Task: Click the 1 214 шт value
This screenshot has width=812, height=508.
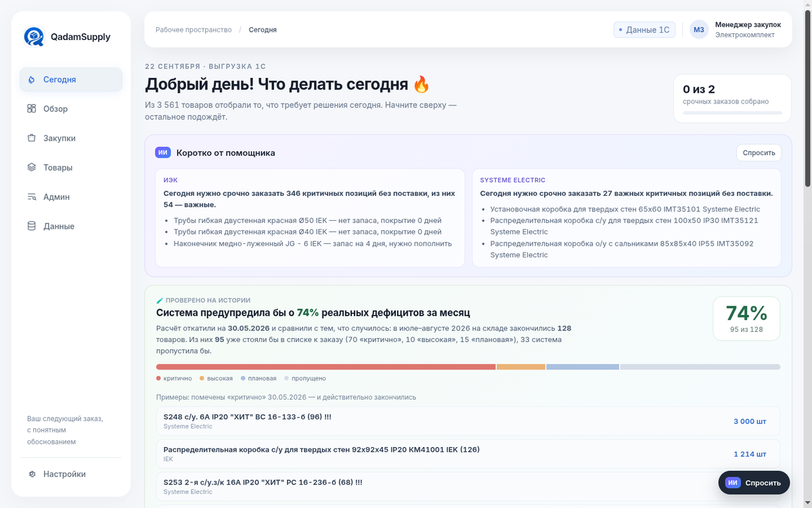Action: click(750, 454)
